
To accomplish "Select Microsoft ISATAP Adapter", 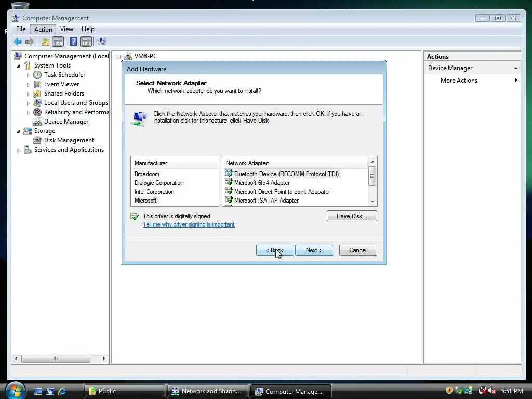I will click(x=262, y=201).
